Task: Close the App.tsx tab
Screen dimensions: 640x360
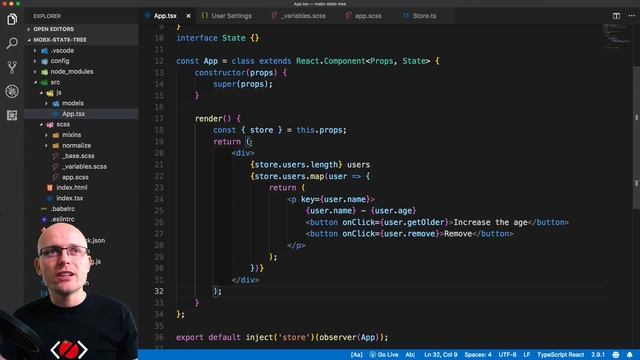Action: [188, 16]
